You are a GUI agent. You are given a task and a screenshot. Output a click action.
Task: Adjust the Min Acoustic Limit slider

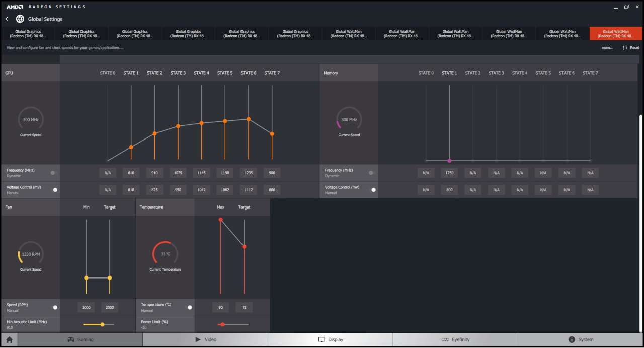99,324
